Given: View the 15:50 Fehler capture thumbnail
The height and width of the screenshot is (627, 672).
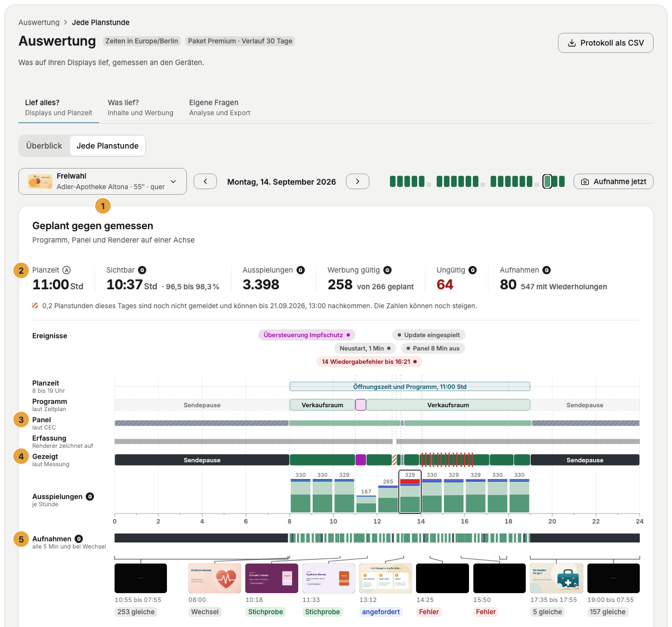Looking at the screenshot, I should coord(500,578).
